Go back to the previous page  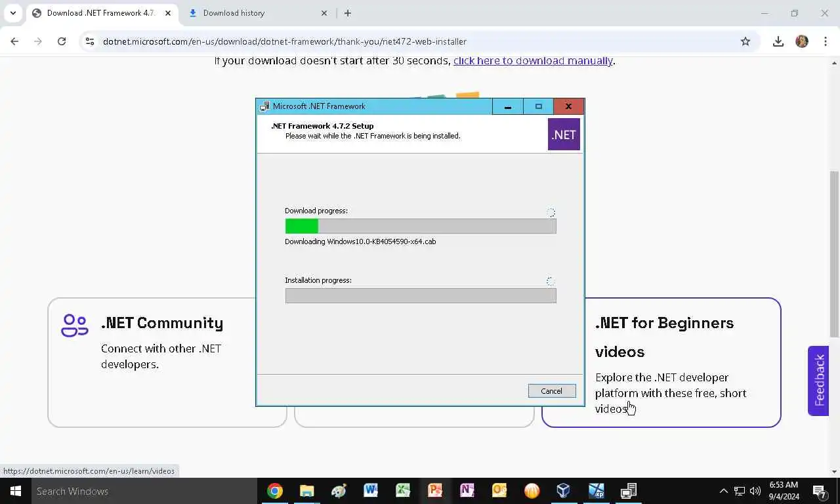pyautogui.click(x=14, y=41)
